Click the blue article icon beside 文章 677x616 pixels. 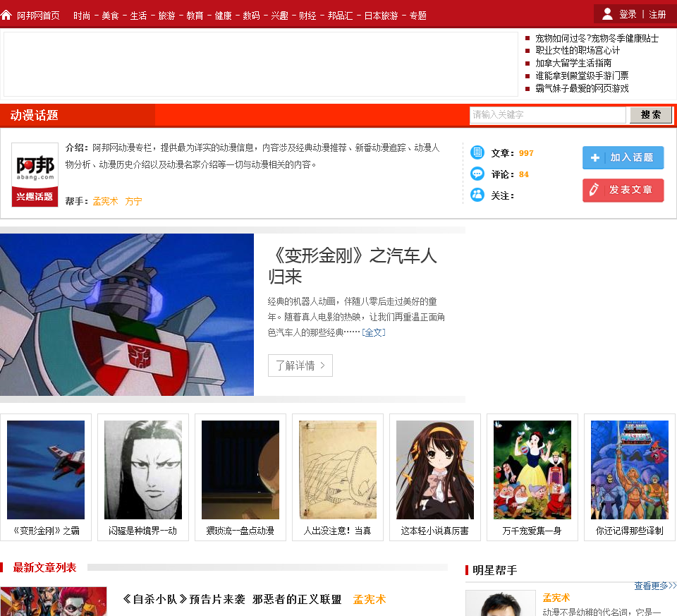pos(477,152)
